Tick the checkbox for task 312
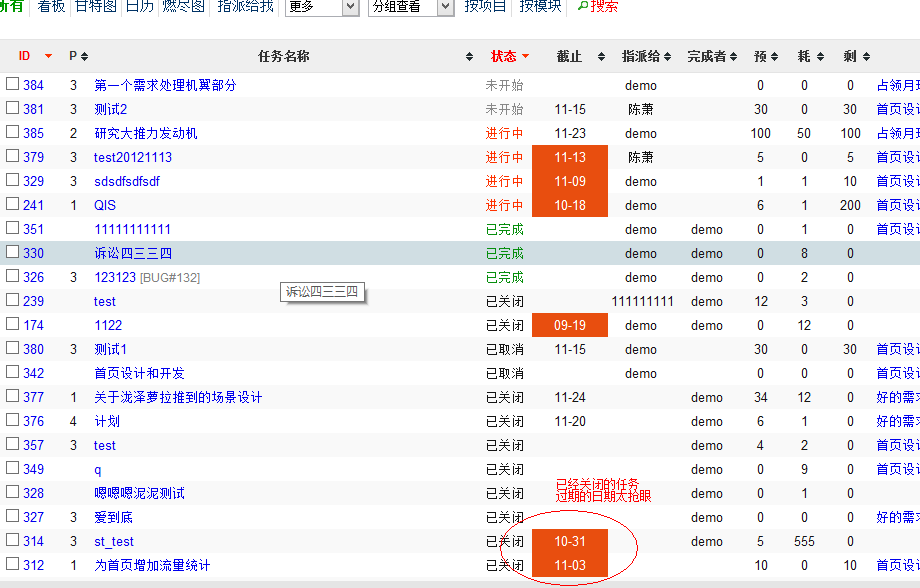Screen dimensions: 920x588 [13, 564]
